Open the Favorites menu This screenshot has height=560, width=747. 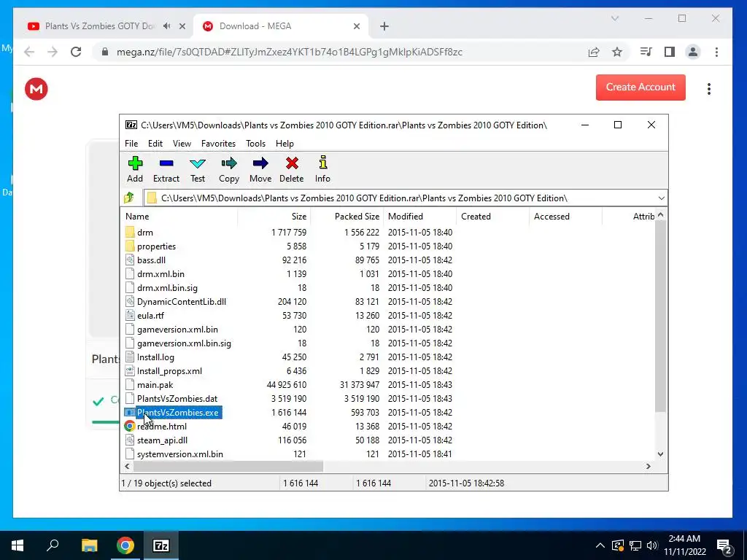pyautogui.click(x=218, y=144)
